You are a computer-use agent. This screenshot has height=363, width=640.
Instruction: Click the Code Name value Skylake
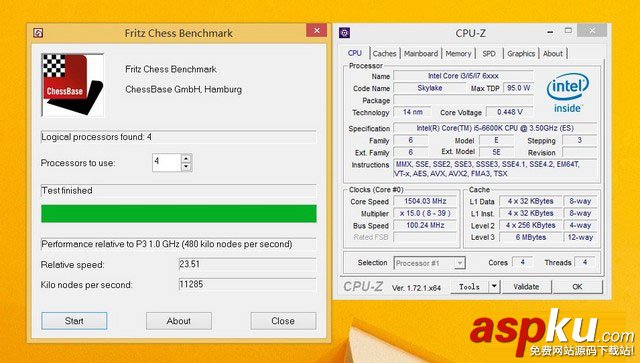click(429, 88)
